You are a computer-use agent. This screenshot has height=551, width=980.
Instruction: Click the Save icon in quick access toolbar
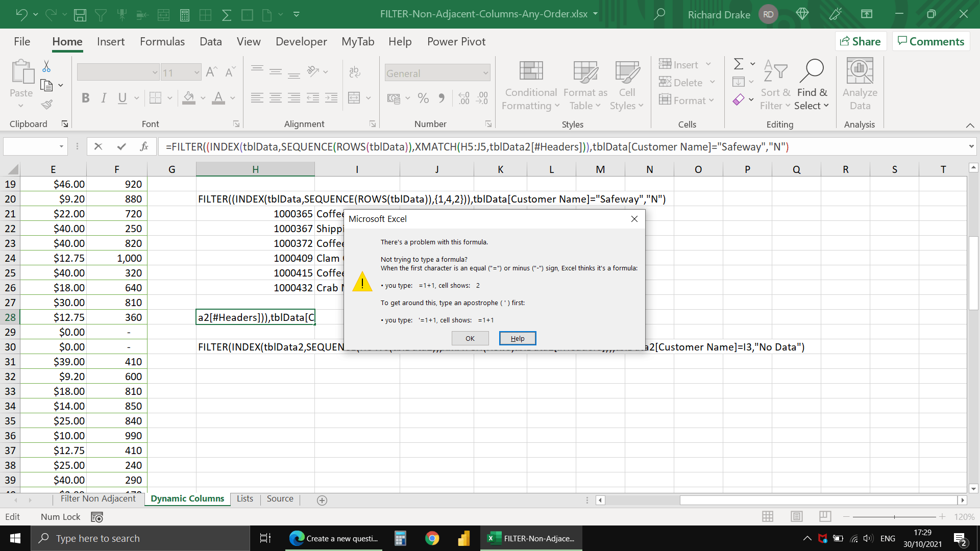pos(80,15)
